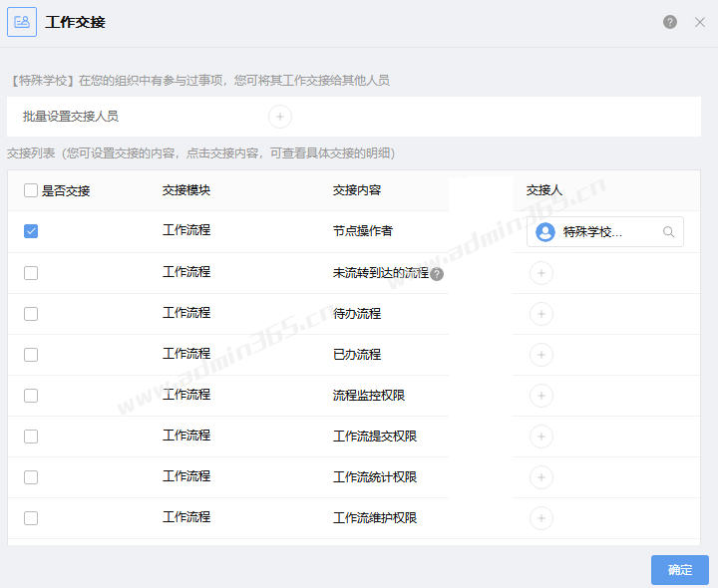Toggle the 是否交接 select-all checkbox
Screen dimensions: 718x588
pyautogui.click(x=31, y=190)
